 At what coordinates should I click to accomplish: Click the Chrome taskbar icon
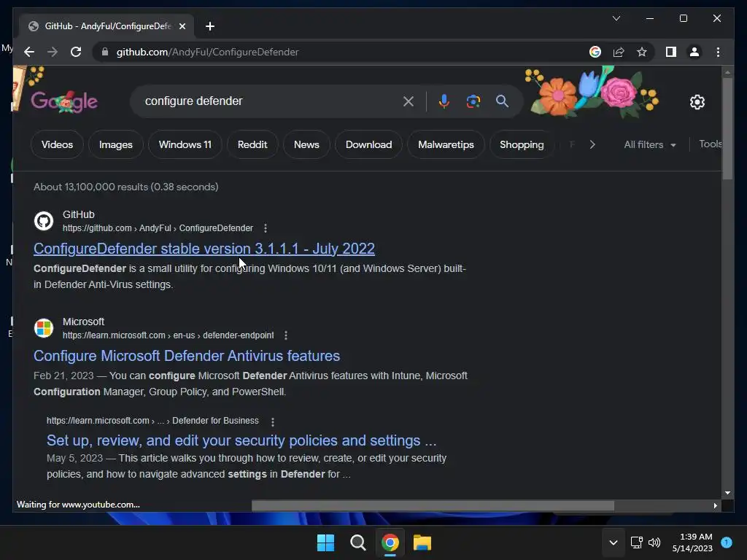tap(390, 542)
